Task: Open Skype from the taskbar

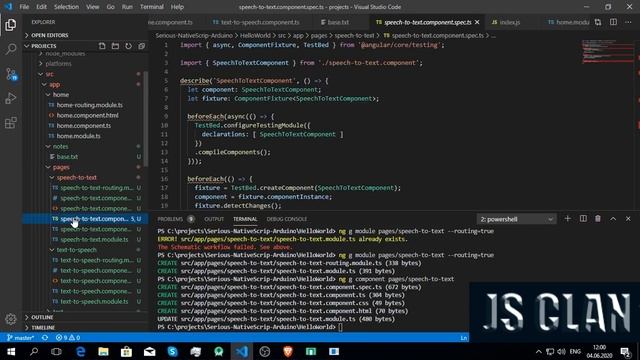Action: (x=173, y=351)
